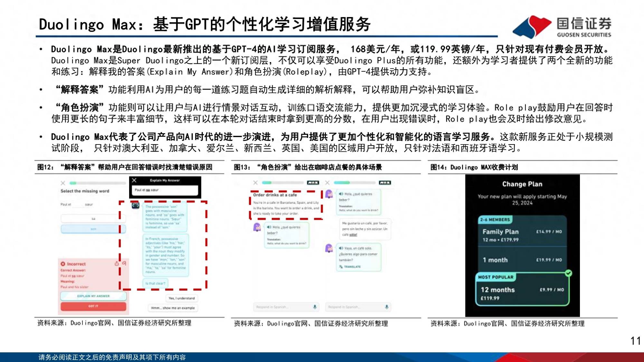
Task: Click the £19.99 / MO price
Action: click(x=549, y=260)
